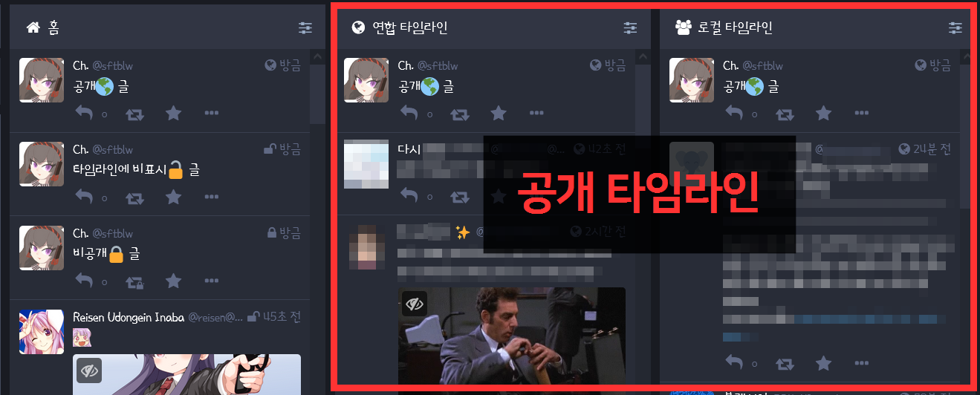The width and height of the screenshot is (980, 395).
Task: Boost the Home column "공개 글" post
Action: coord(135,114)
